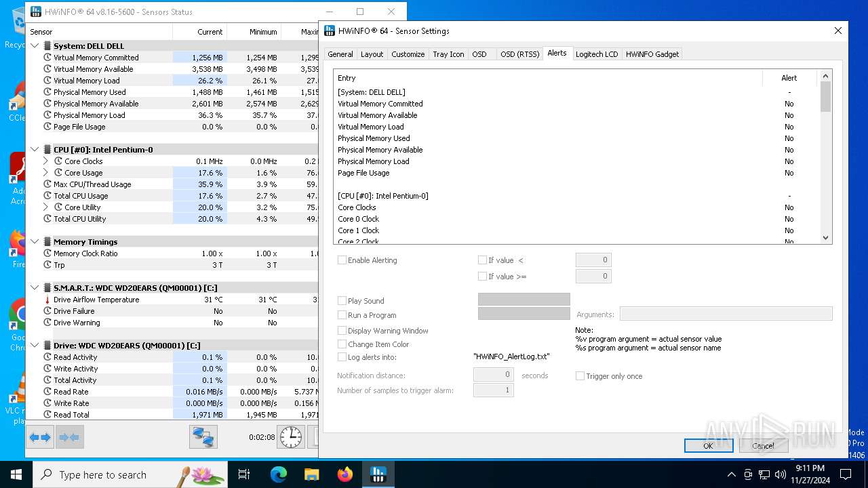868x488 pixels.
Task: Open File Explorer from the taskbar
Action: (312, 474)
